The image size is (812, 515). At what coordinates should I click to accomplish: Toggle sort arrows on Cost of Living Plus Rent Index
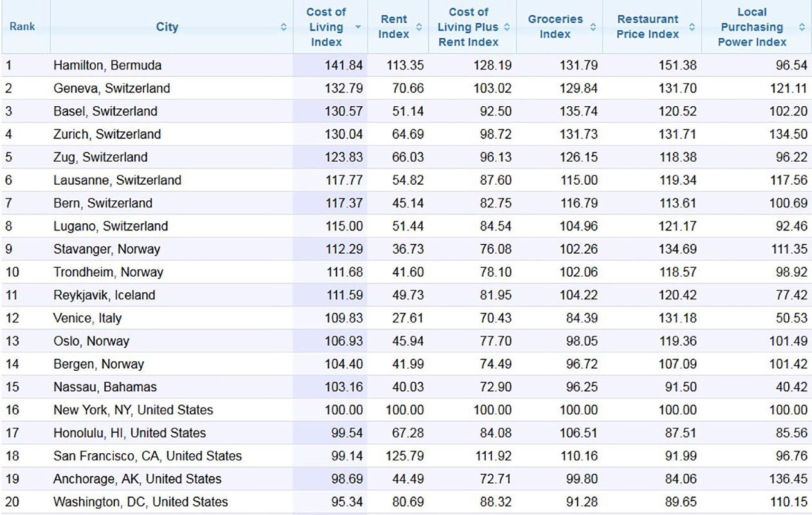[x=506, y=27]
